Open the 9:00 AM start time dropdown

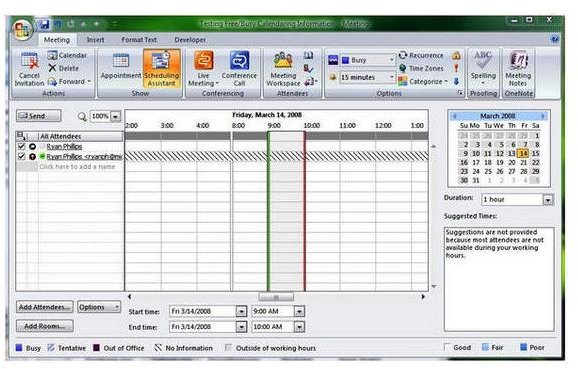pos(299,311)
